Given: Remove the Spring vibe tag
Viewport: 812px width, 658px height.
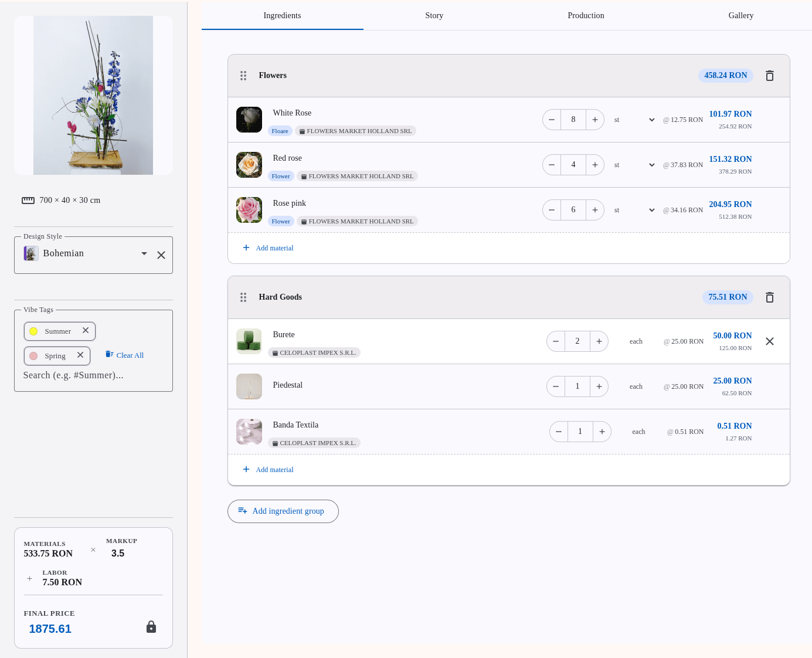Looking at the screenshot, I should point(80,355).
